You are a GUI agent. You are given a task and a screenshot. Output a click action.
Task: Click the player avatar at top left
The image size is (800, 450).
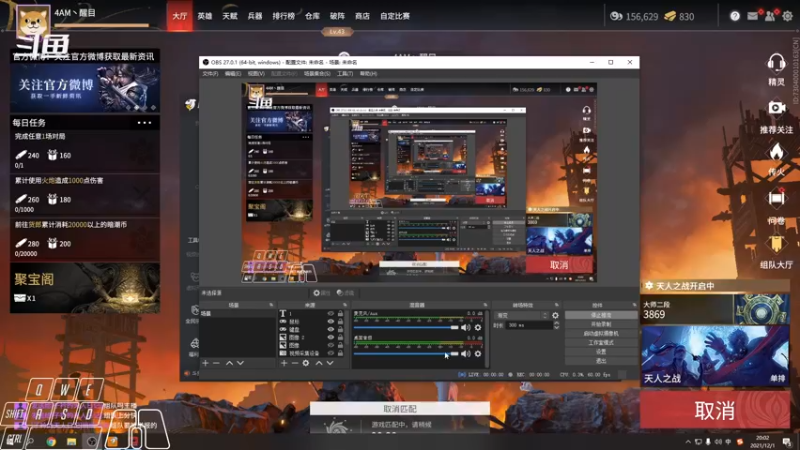pyautogui.click(x=34, y=21)
